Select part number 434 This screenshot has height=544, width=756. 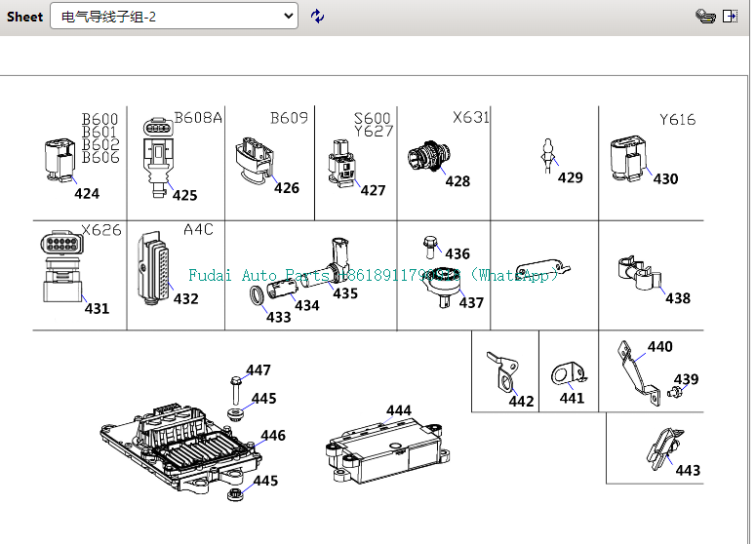tap(307, 305)
